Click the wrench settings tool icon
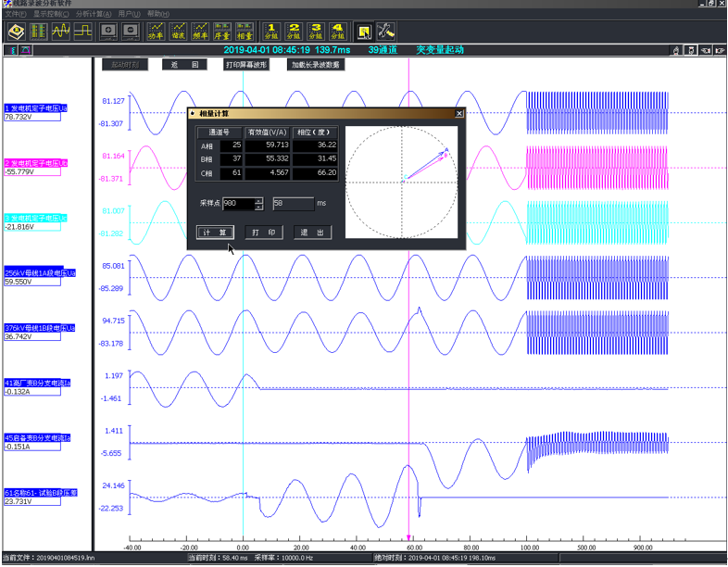Screen dimensions: 728x567 [387, 31]
